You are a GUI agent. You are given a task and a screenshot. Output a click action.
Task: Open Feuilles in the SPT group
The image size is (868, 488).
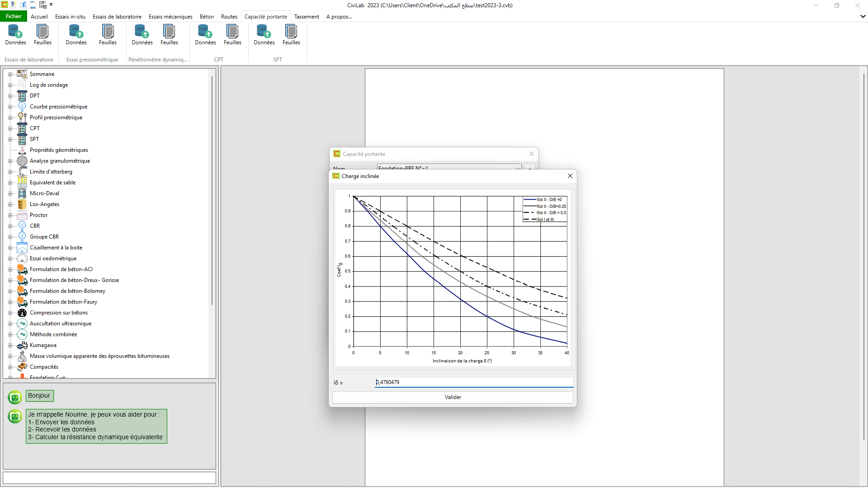(x=291, y=35)
